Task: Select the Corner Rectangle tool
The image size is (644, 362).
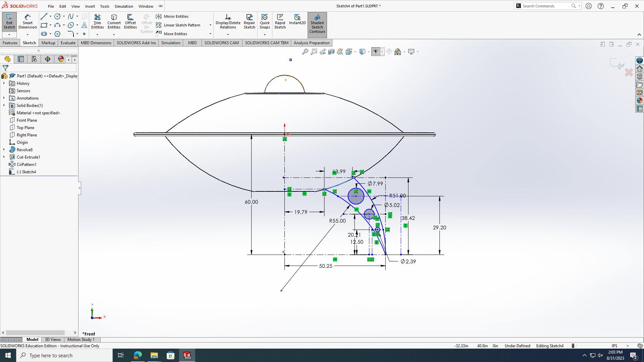Action: click(44, 25)
